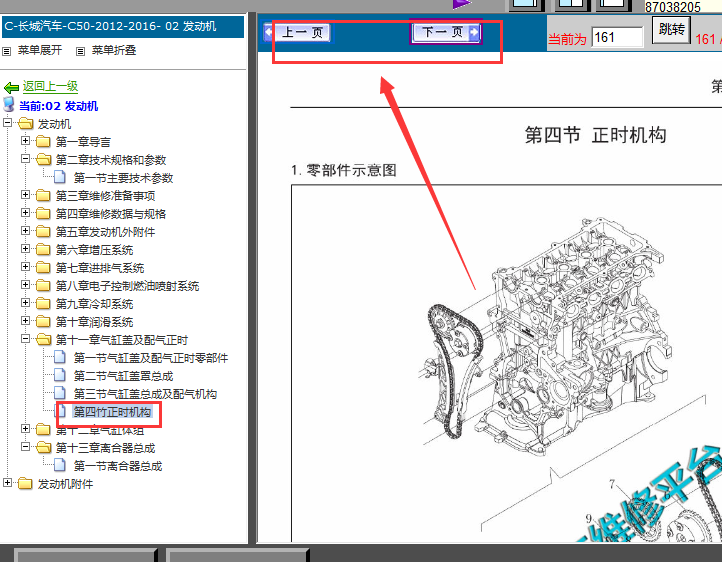722x562 pixels.
Task: Click 当前:02 发动机 text
Action: tap(58, 106)
